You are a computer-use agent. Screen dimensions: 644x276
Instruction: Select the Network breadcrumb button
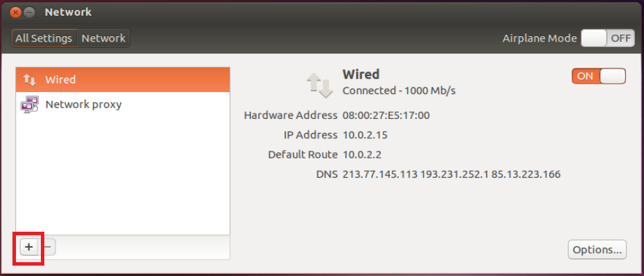[103, 38]
